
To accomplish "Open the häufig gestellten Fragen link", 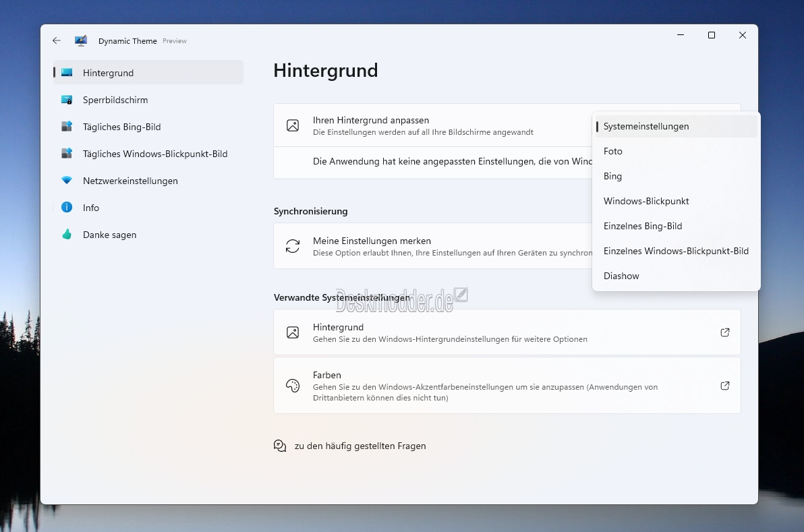I will pyautogui.click(x=360, y=446).
